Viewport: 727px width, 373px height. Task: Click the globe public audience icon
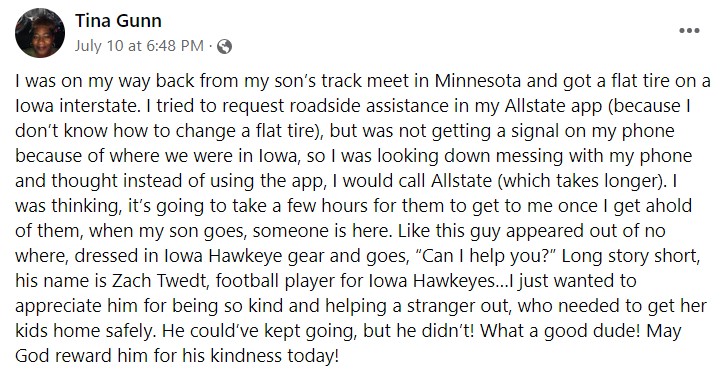click(224, 46)
